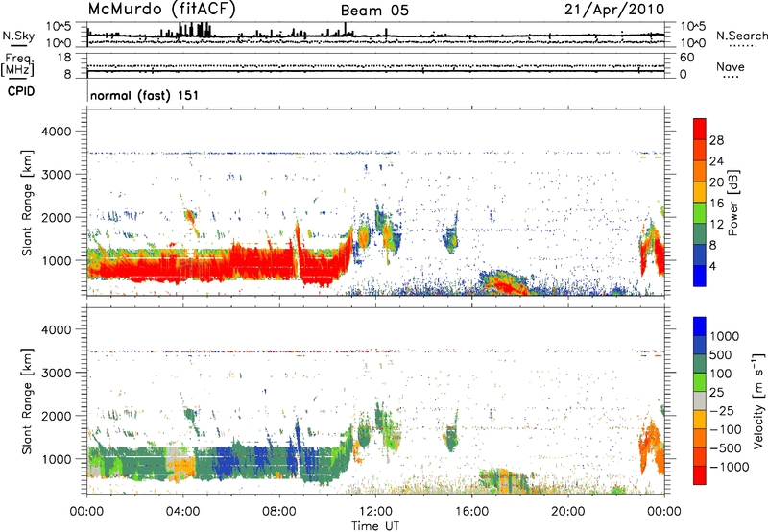Click the 4000 tick on the power panel
Image resolution: width=768 pixels, height=532 pixels.
tap(57, 132)
